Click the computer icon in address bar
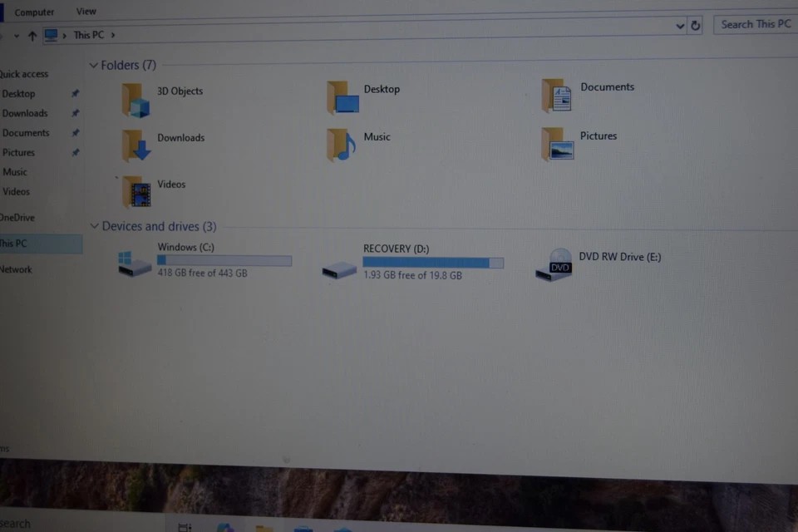 tap(51, 35)
